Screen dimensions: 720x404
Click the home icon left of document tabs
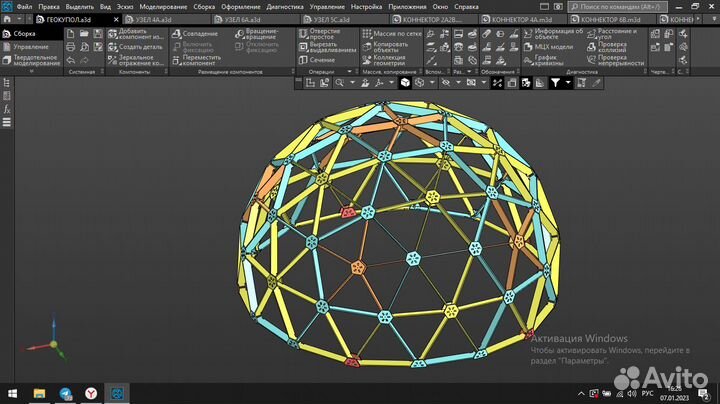pyautogui.click(x=7, y=20)
